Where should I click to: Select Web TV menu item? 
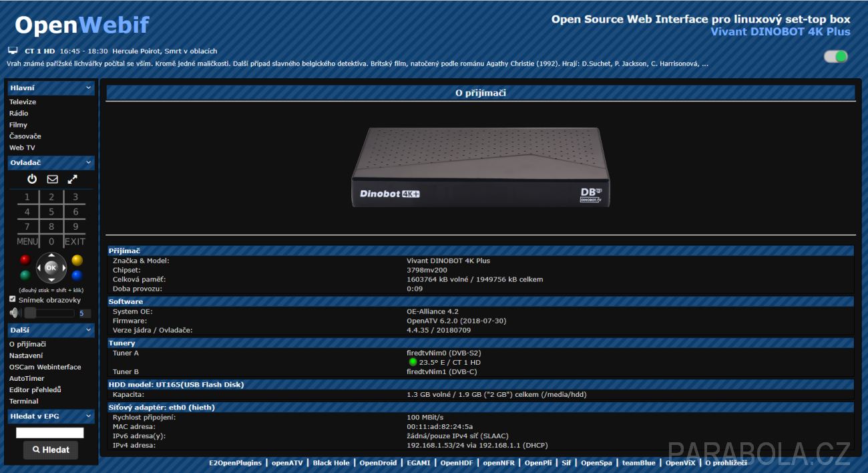tap(22, 148)
